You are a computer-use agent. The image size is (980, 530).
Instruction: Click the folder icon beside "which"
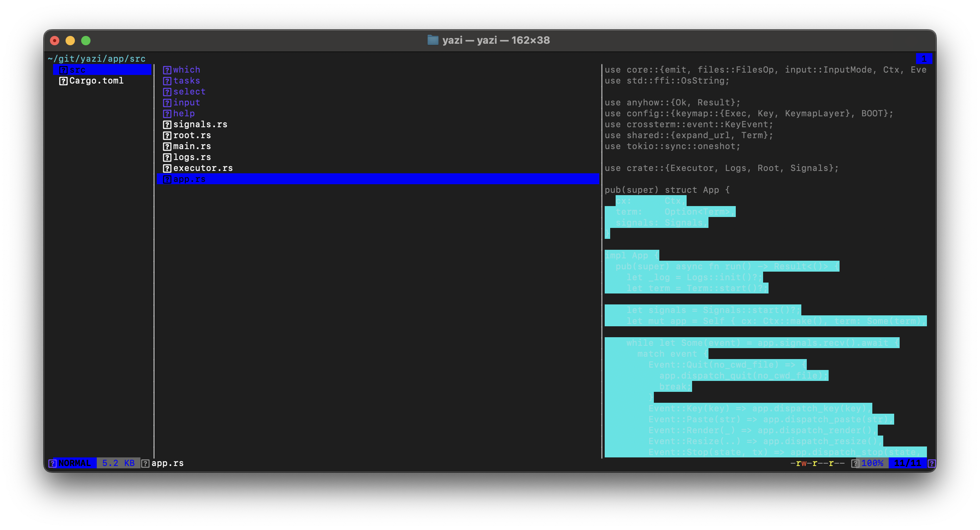(x=167, y=69)
